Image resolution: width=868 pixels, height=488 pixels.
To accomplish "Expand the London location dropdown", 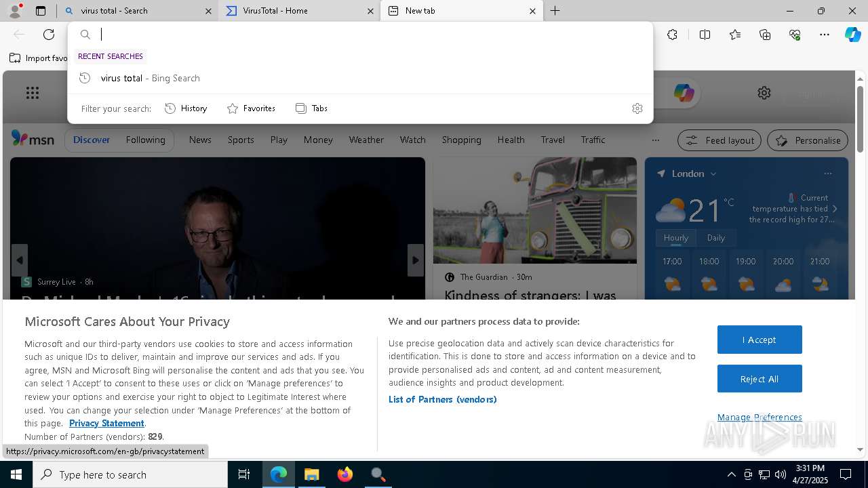I will pyautogui.click(x=713, y=174).
